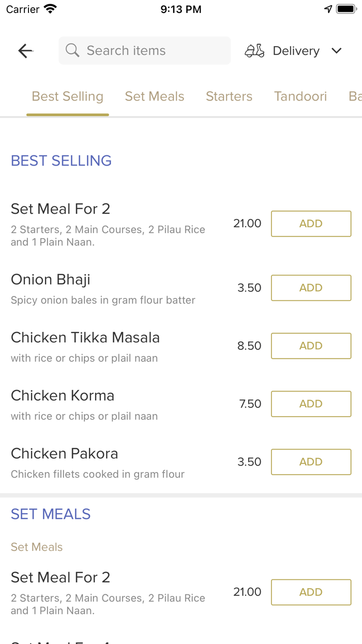Add Best Selling Set Meal For 2
Image resolution: width=362 pixels, height=644 pixels.
click(x=311, y=224)
